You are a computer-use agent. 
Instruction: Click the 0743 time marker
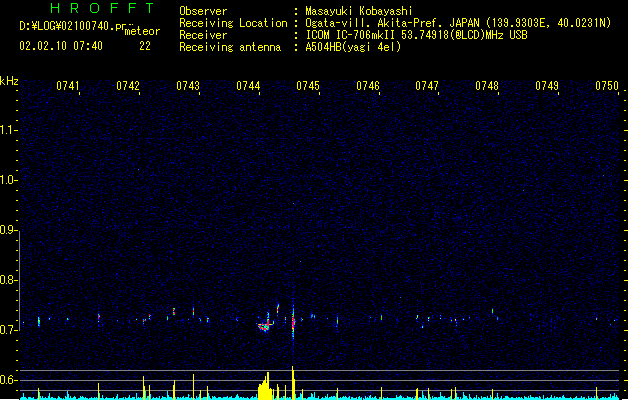pyautogui.click(x=188, y=86)
